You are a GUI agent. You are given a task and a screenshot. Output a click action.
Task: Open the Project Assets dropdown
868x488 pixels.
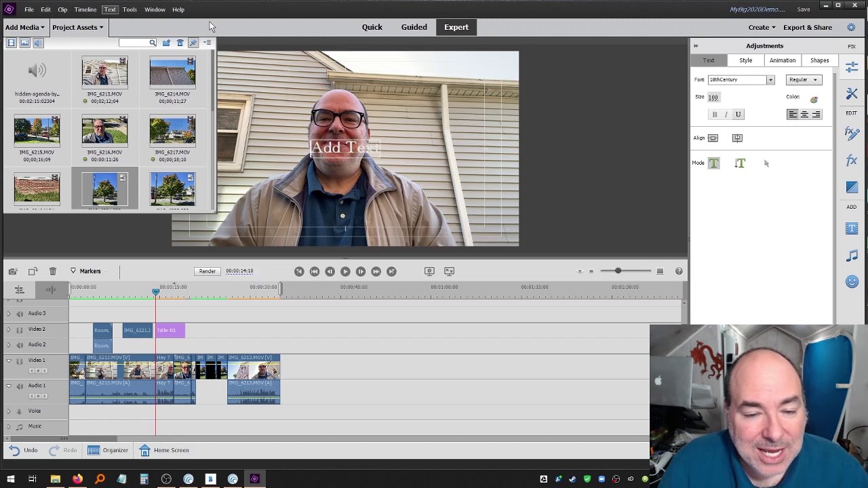click(78, 27)
